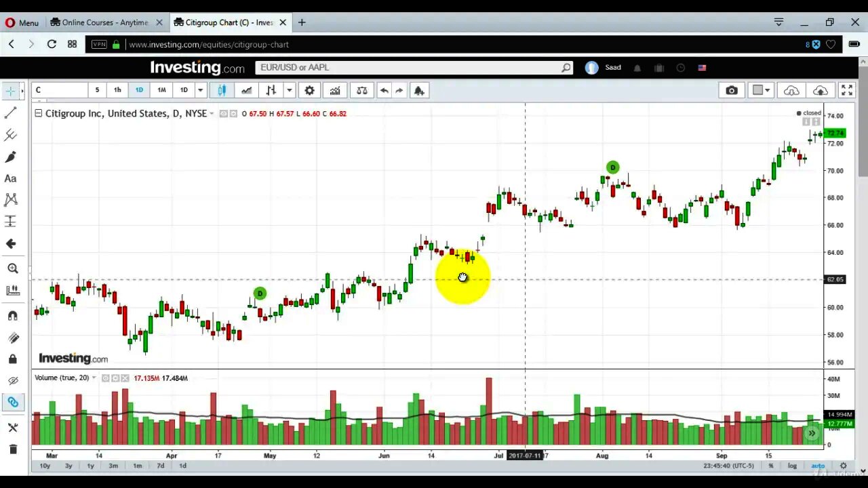
Task: Open Citigroup series dropdown arrow
Action: (212, 113)
